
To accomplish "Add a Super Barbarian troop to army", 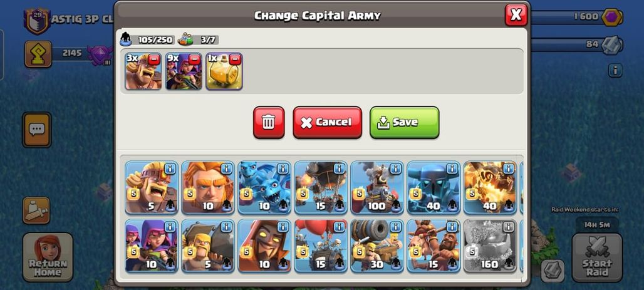I will 152,187.
